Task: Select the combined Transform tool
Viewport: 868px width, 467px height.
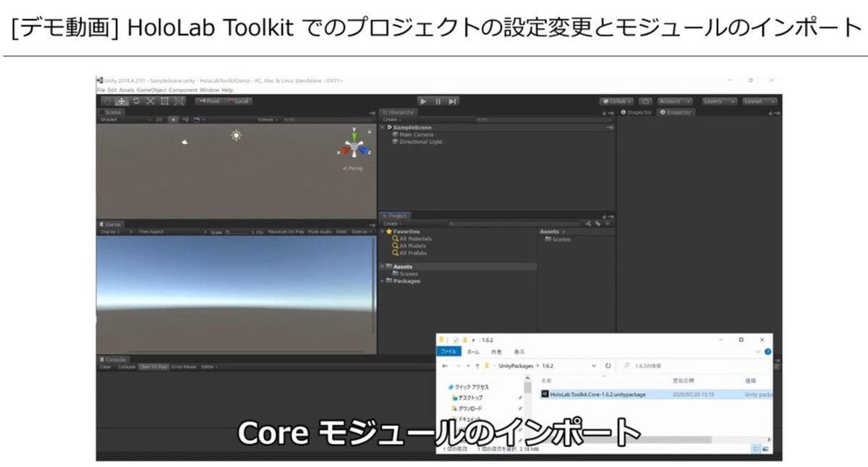Action: pyautogui.click(x=179, y=101)
